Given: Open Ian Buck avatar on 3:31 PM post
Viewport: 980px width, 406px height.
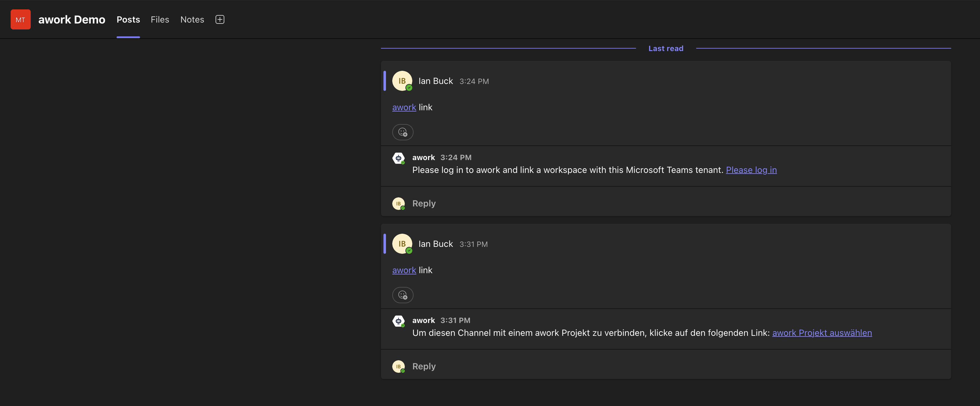Looking at the screenshot, I should point(402,243).
